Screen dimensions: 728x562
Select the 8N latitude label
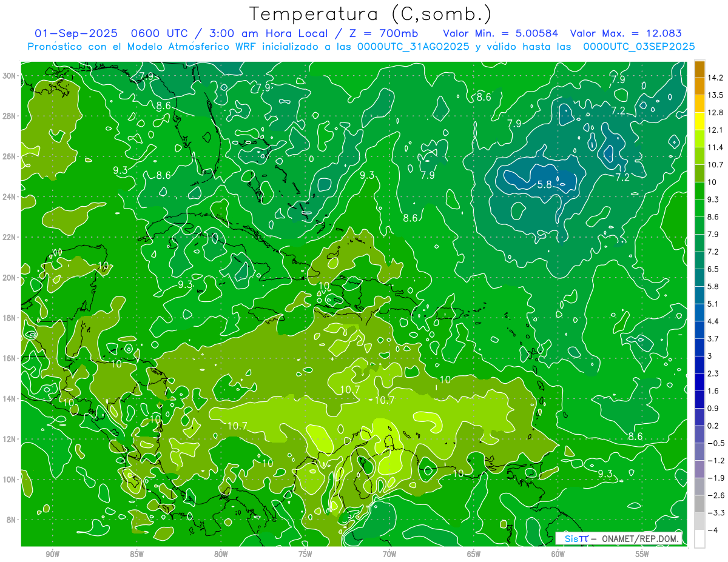(12, 520)
